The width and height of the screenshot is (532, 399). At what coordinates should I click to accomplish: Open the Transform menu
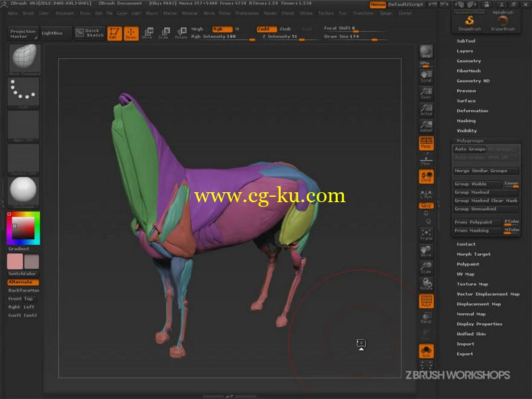click(363, 13)
